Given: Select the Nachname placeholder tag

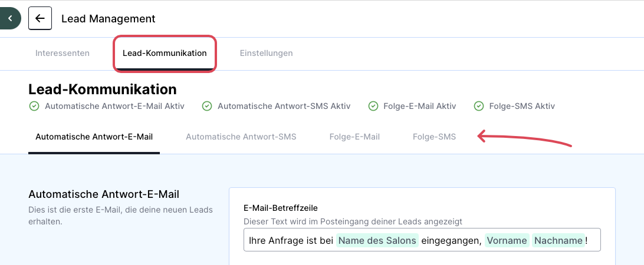Looking at the screenshot, I should [558, 240].
